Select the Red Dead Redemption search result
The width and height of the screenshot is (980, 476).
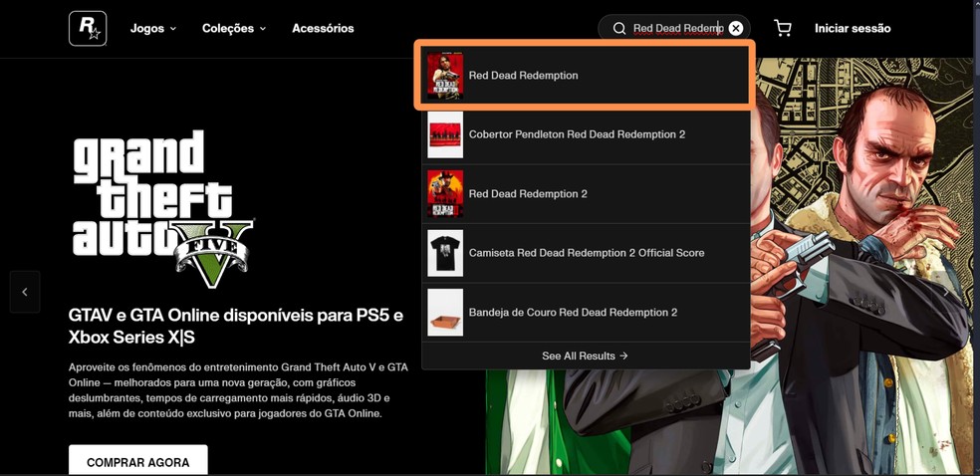(586, 76)
